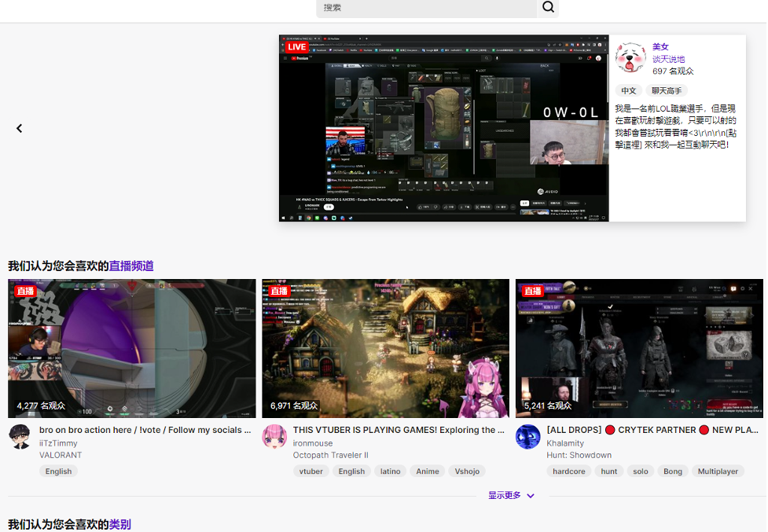The height and width of the screenshot is (532, 768).
Task: Open 'THIS VTUBER IS PLAYING GAMES' stream title
Action: (399, 430)
